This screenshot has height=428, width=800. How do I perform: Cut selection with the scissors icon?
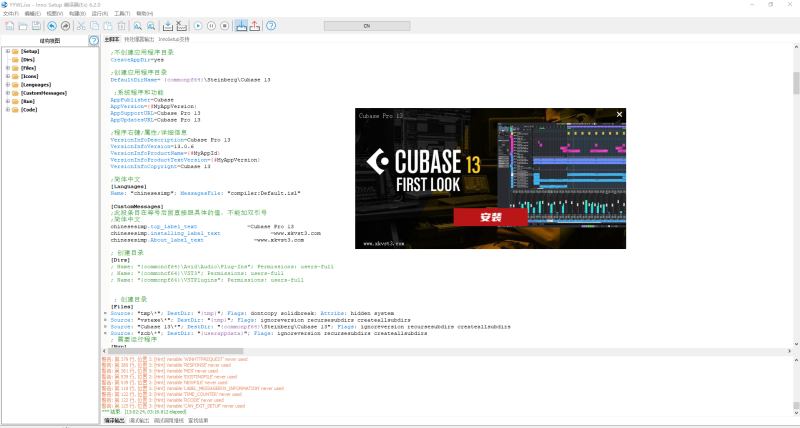(81, 26)
